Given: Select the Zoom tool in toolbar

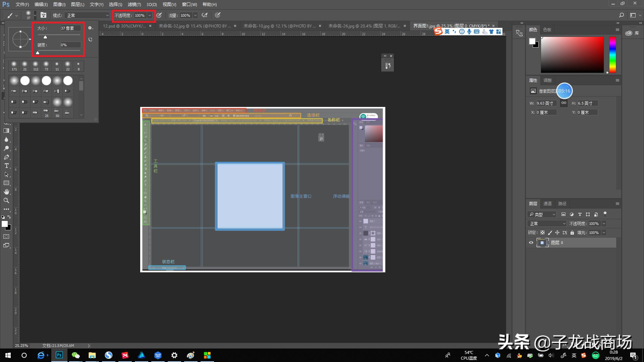Looking at the screenshot, I should 6,200.
